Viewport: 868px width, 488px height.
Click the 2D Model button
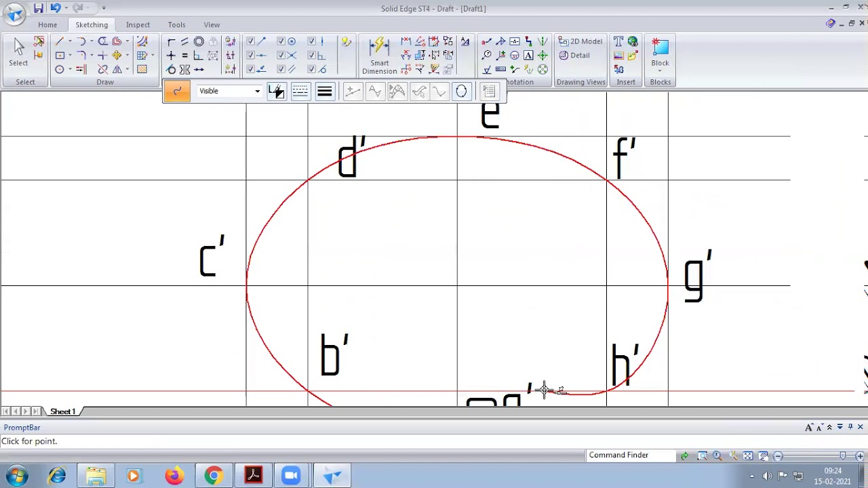click(x=582, y=41)
